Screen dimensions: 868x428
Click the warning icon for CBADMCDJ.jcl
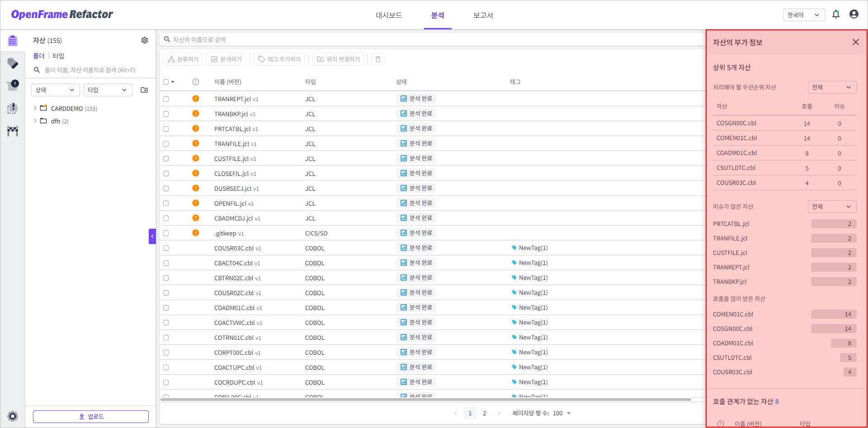(196, 218)
